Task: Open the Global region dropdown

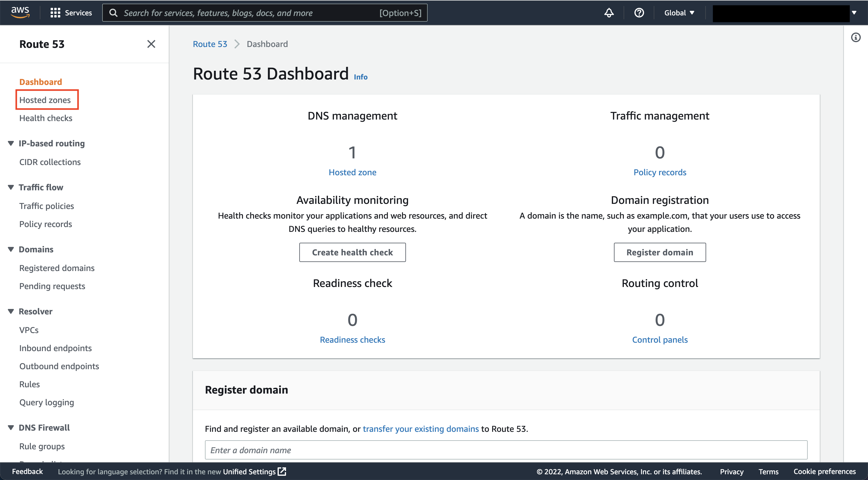Action: (x=679, y=13)
